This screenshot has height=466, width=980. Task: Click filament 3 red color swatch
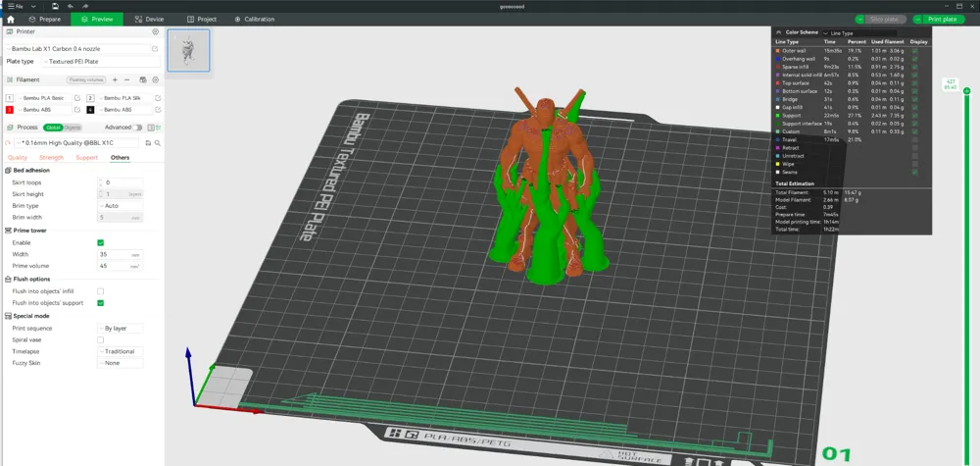click(x=10, y=110)
